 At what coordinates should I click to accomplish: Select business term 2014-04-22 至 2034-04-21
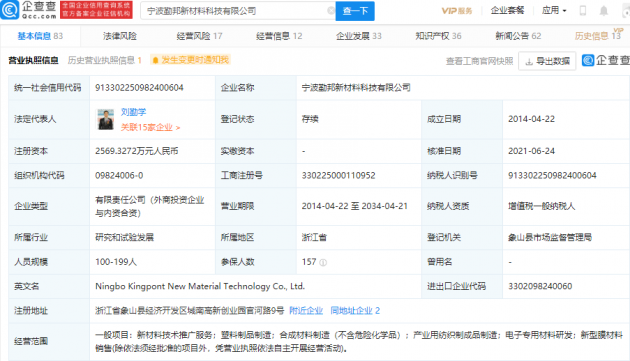tap(354, 206)
